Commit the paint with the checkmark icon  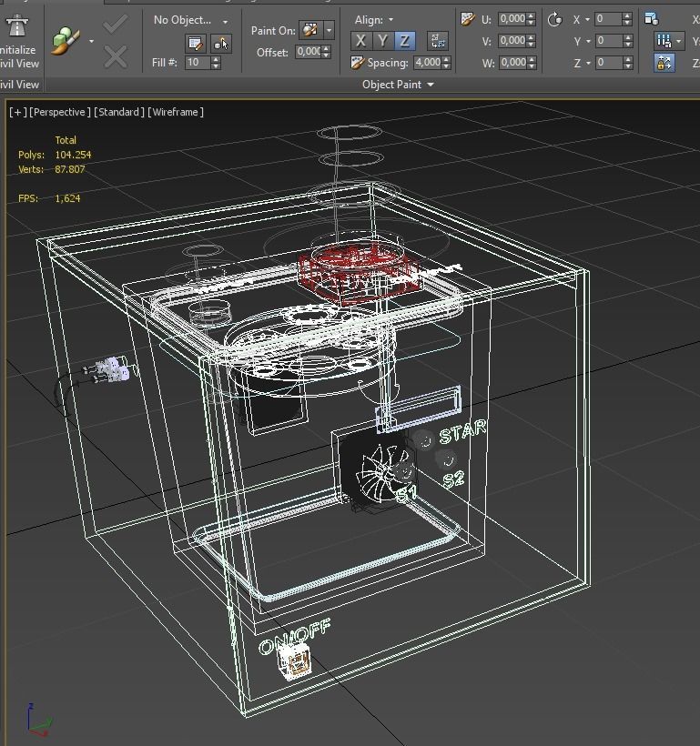116,24
